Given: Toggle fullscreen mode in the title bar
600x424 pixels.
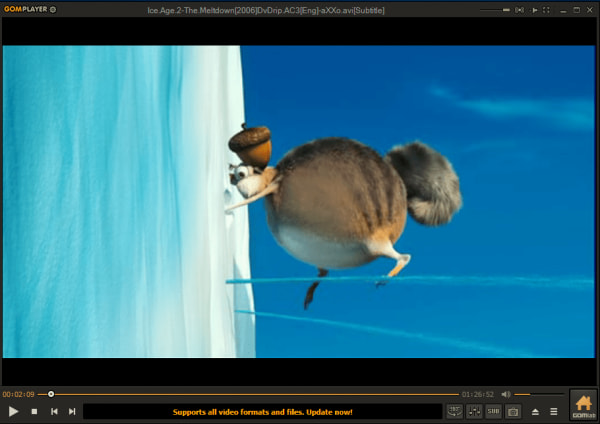Looking at the screenshot, I should pyautogui.click(x=546, y=9).
